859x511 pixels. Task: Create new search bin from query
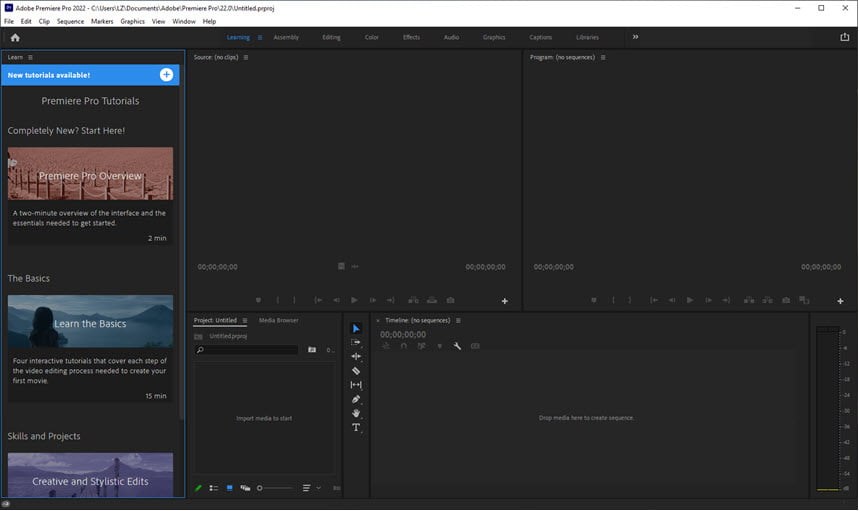coord(312,349)
